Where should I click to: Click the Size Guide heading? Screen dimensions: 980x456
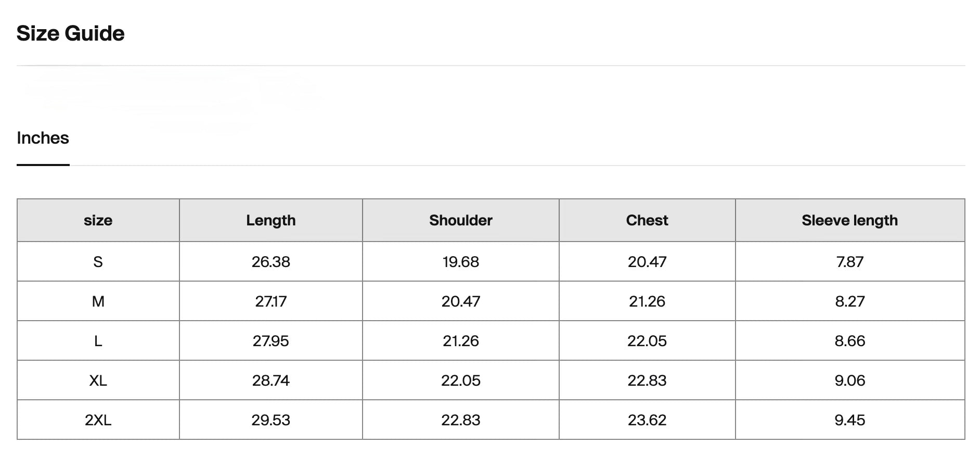(x=70, y=33)
